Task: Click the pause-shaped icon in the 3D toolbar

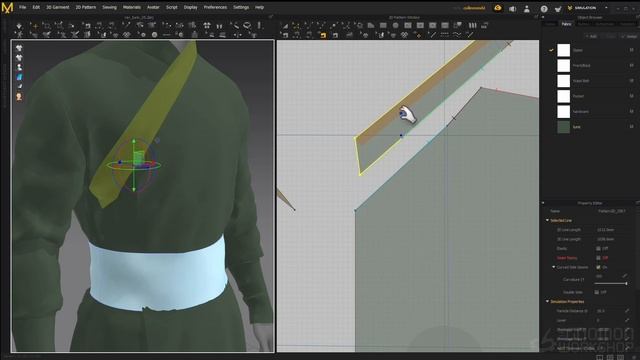Action: pos(219,26)
